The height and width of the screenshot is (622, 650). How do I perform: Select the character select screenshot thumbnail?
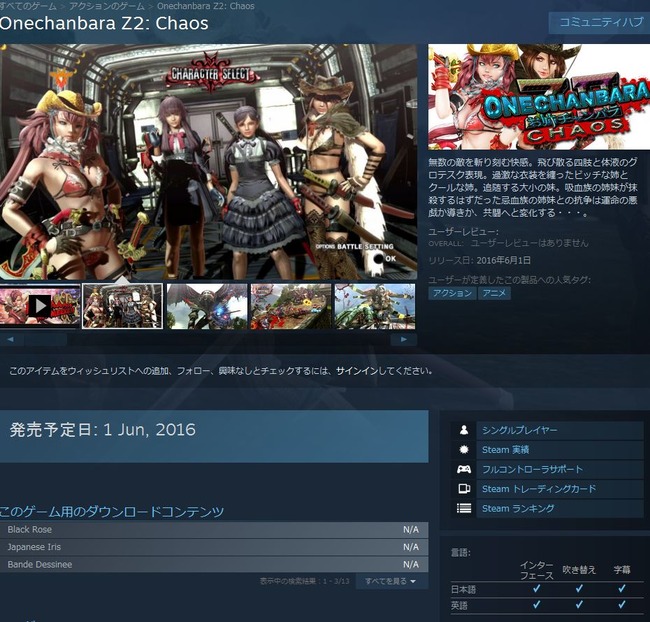[x=123, y=306]
